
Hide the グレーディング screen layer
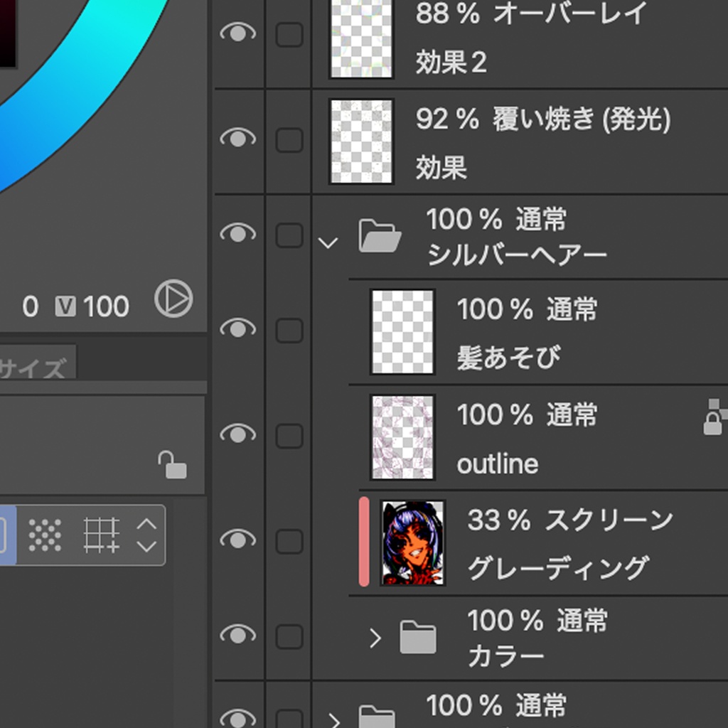[x=237, y=539]
